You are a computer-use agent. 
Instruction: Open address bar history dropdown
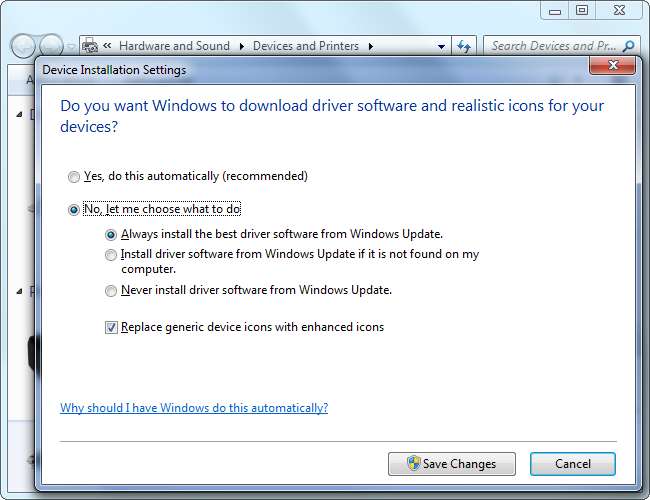[x=441, y=46]
